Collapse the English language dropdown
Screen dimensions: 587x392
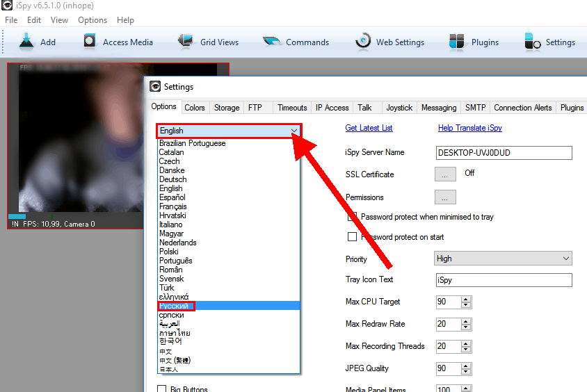294,131
